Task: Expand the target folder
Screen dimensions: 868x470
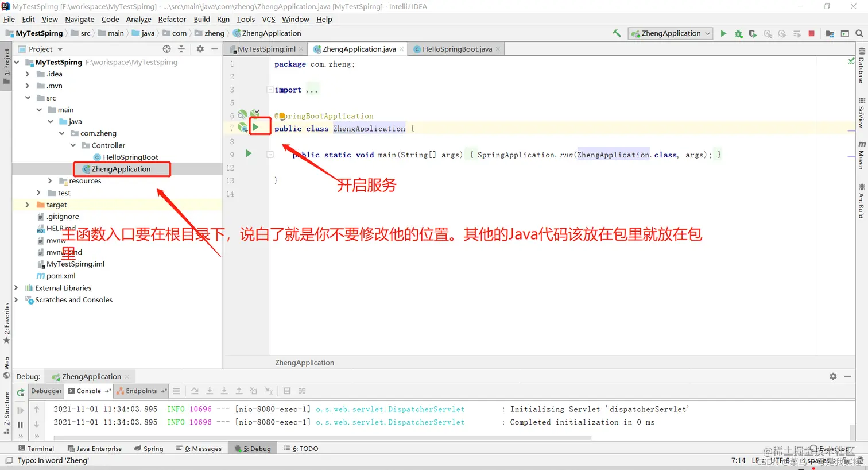Action: click(x=27, y=205)
